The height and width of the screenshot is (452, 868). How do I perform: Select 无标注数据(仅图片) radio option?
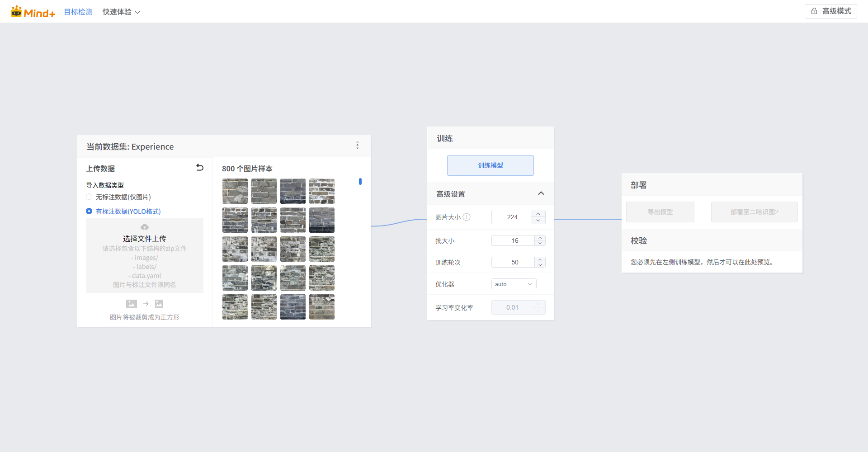click(89, 197)
